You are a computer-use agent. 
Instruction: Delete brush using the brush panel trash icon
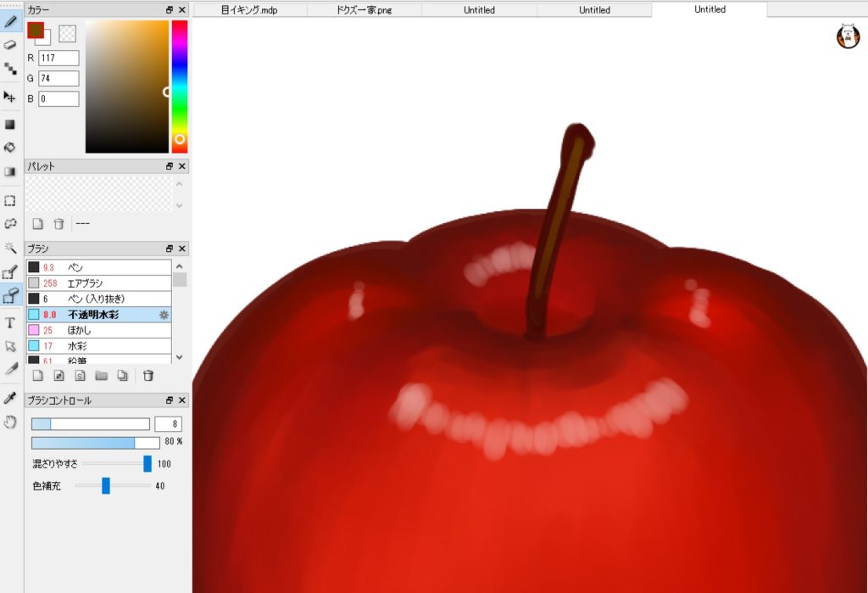click(x=148, y=376)
